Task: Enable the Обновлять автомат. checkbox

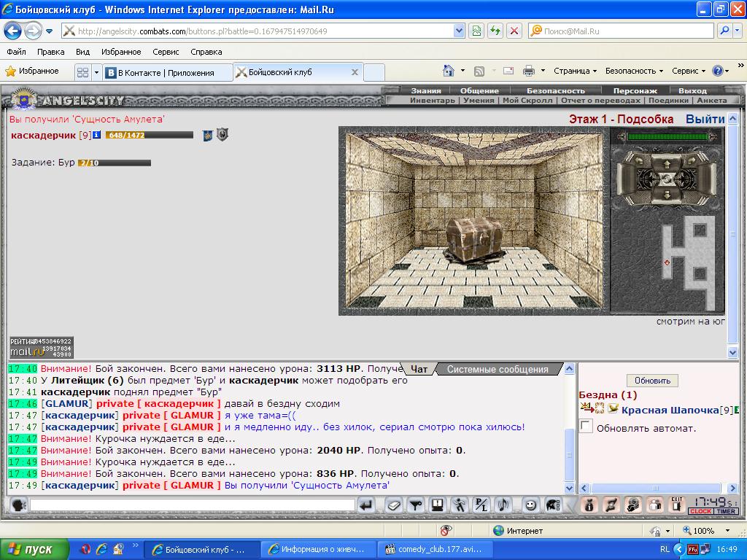Action: click(586, 425)
